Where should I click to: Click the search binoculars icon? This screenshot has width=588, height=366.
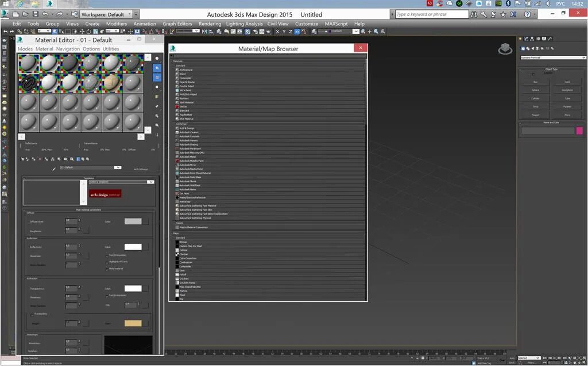(x=474, y=14)
